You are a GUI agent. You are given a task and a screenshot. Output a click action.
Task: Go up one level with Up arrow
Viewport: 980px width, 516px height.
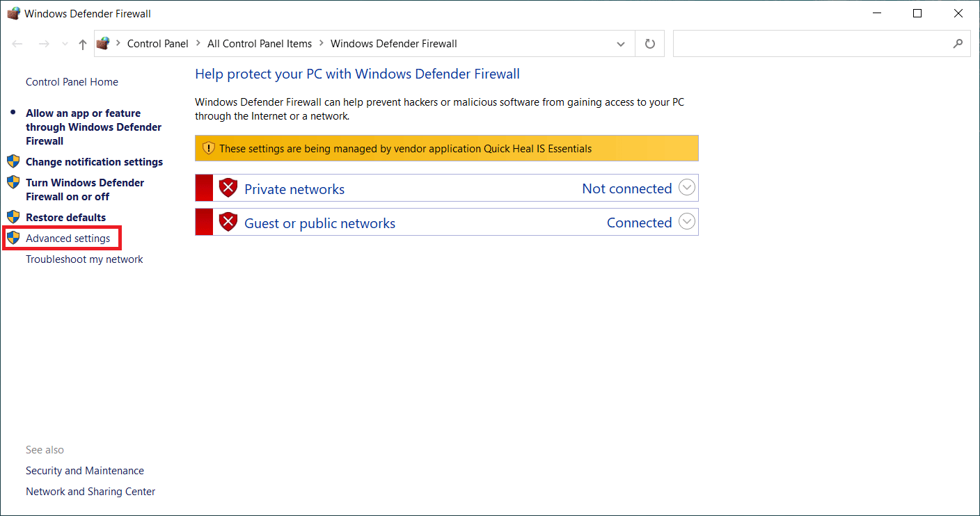(83, 44)
